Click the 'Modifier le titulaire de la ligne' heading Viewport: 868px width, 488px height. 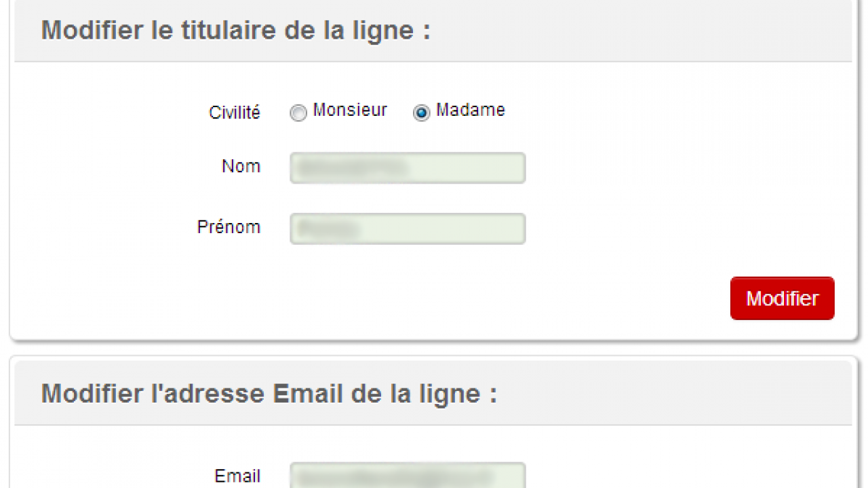pos(235,31)
